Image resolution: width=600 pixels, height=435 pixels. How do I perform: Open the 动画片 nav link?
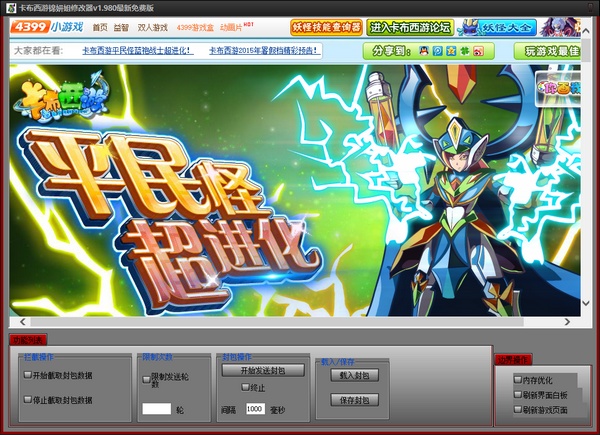pos(231,28)
